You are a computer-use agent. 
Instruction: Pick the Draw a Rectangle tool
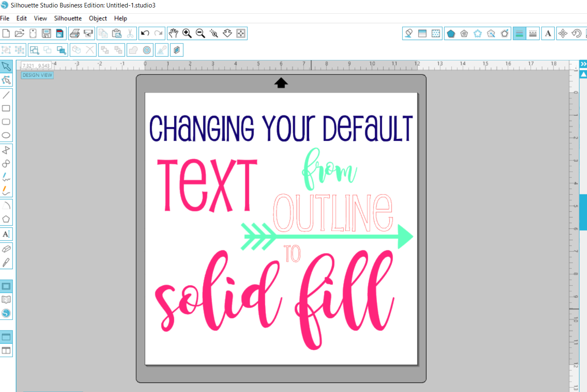[x=6, y=108]
